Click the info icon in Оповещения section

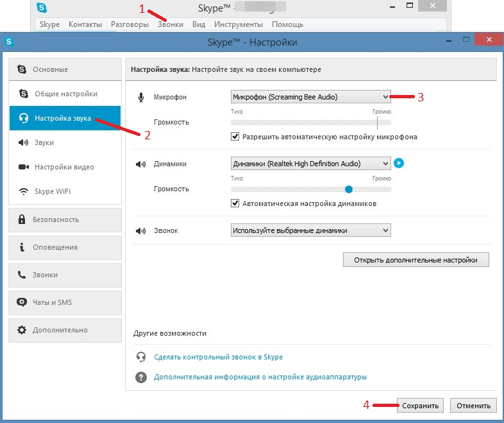pos(22,247)
